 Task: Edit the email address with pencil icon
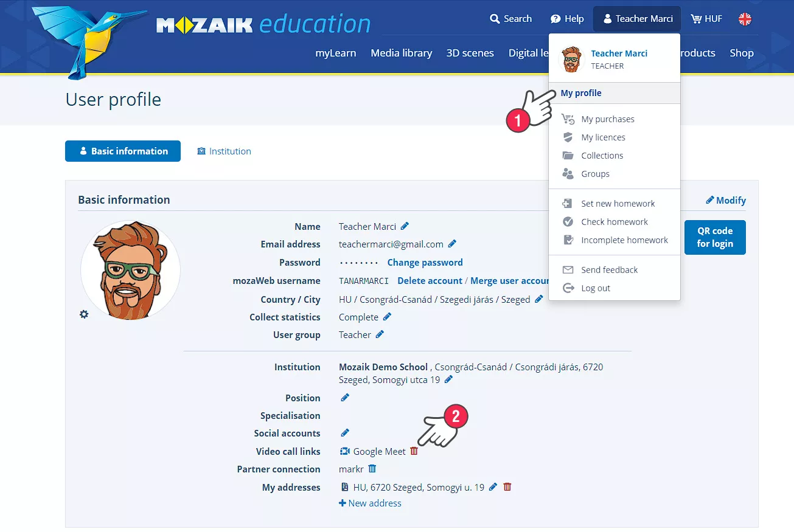(x=452, y=244)
